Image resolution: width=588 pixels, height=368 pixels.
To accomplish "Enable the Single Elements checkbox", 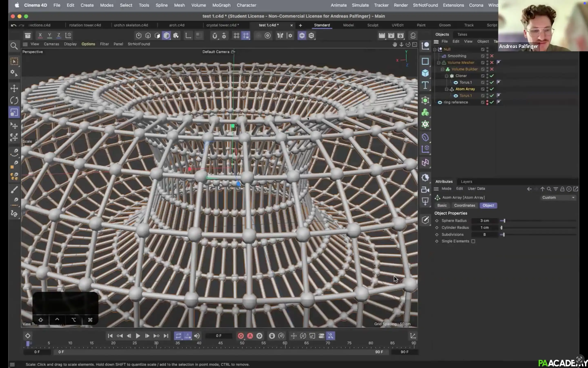I will pyautogui.click(x=473, y=241).
